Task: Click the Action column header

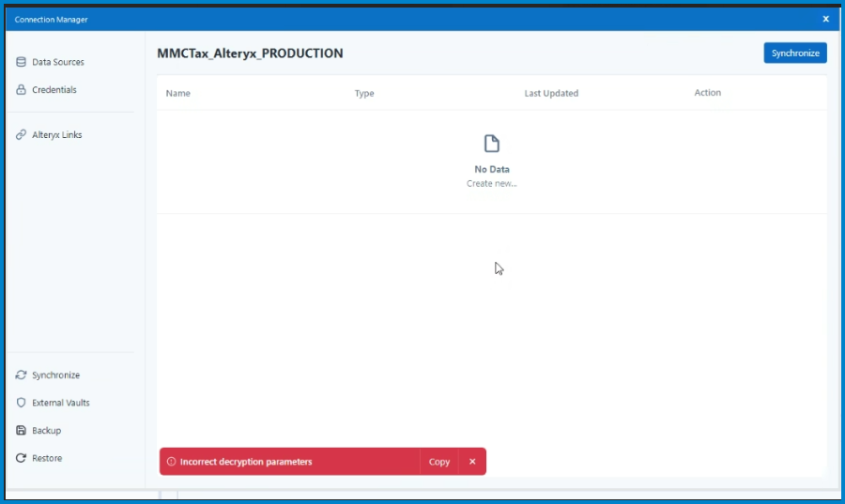Action: coord(708,93)
